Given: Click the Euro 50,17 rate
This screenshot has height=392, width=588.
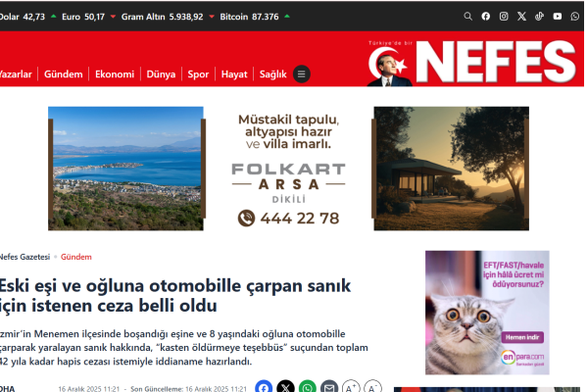Looking at the screenshot, I should tap(88, 17).
